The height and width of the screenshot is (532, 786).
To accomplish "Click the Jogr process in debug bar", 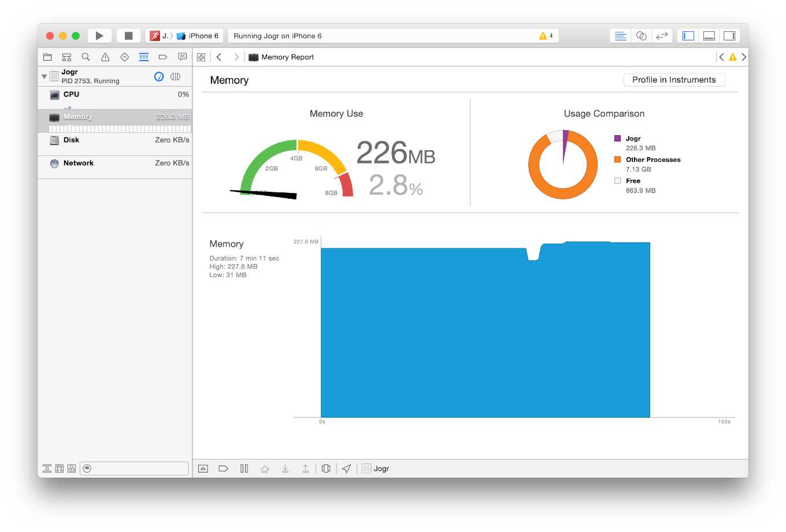I will click(x=376, y=468).
